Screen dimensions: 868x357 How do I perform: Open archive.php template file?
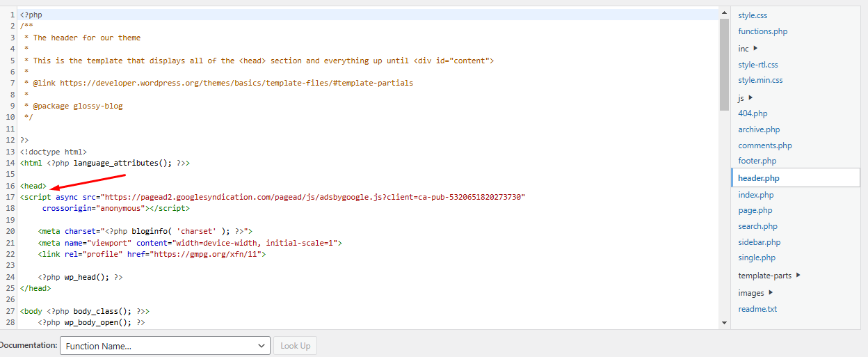[759, 129]
